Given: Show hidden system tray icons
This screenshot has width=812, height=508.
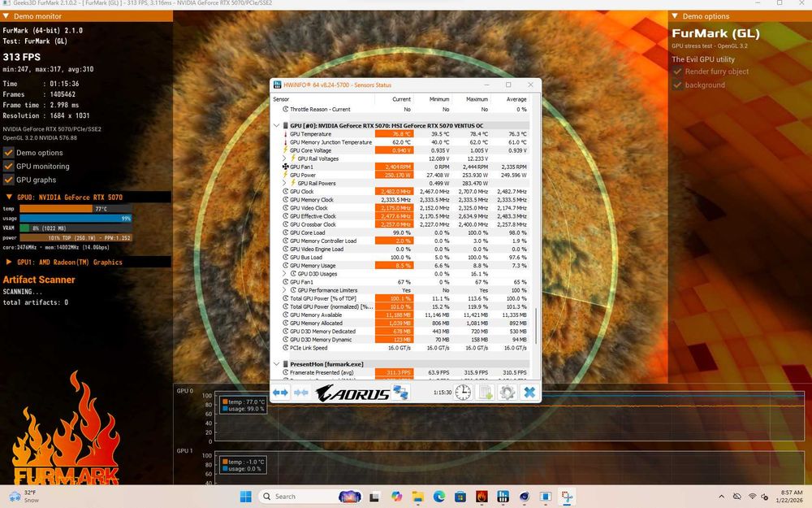Looking at the screenshot, I should 721,497.
